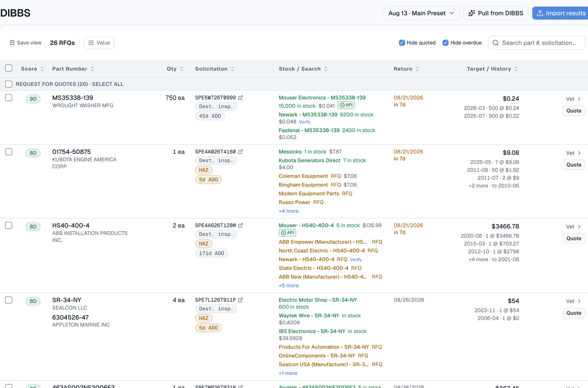Sort by Score column arrows

point(42,69)
